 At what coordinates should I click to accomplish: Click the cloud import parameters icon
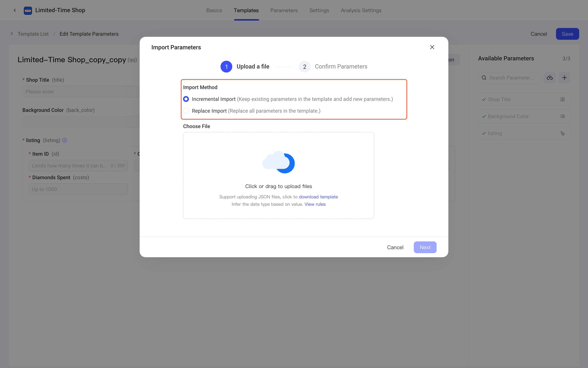[550, 78]
